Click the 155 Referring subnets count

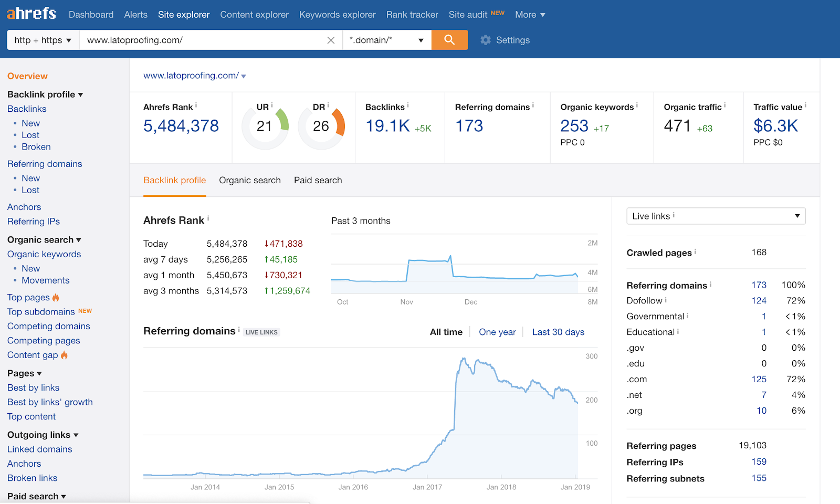(759, 478)
